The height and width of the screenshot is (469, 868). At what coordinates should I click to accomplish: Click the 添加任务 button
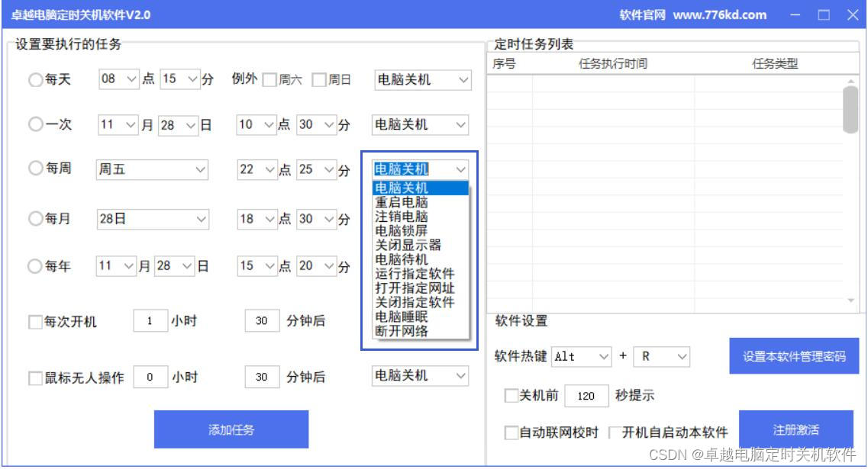coord(231,430)
